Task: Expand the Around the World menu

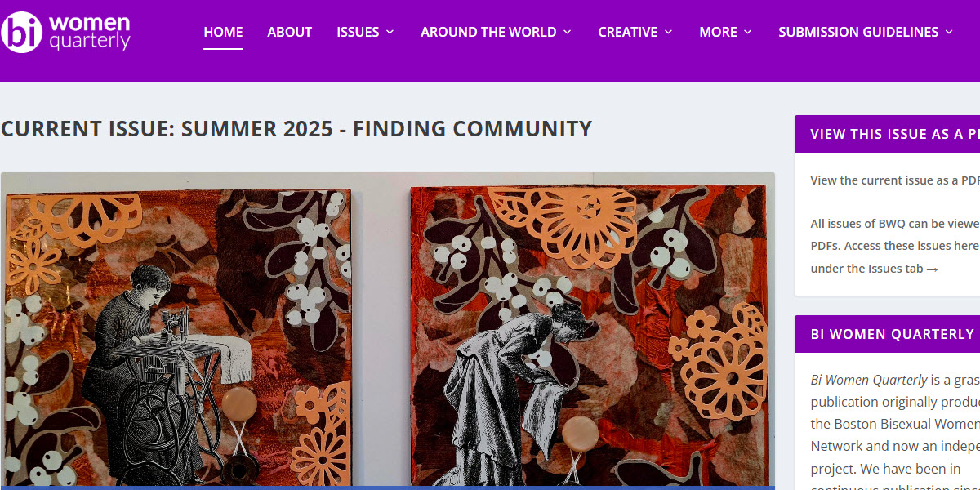Action: click(x=496, y=32)
